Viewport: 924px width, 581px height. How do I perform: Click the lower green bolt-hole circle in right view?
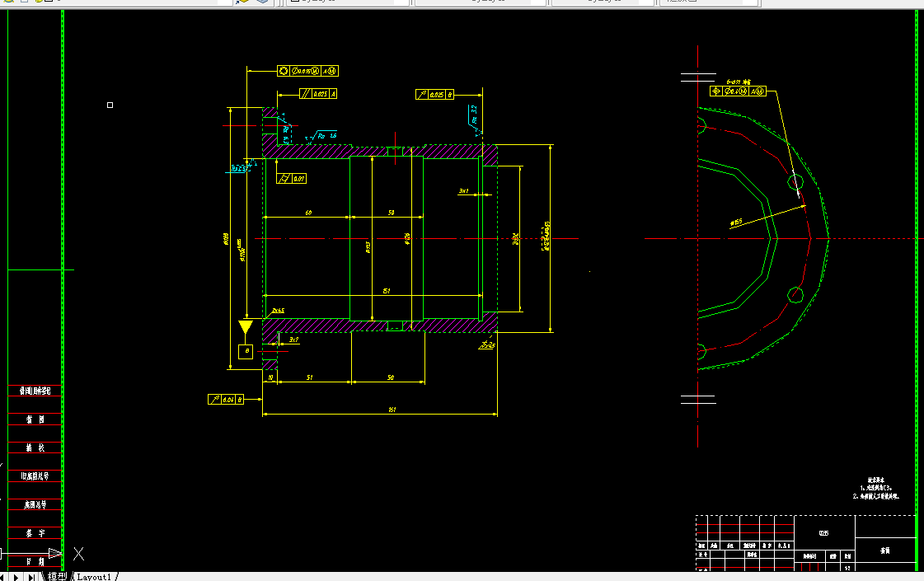coord(795,295)
